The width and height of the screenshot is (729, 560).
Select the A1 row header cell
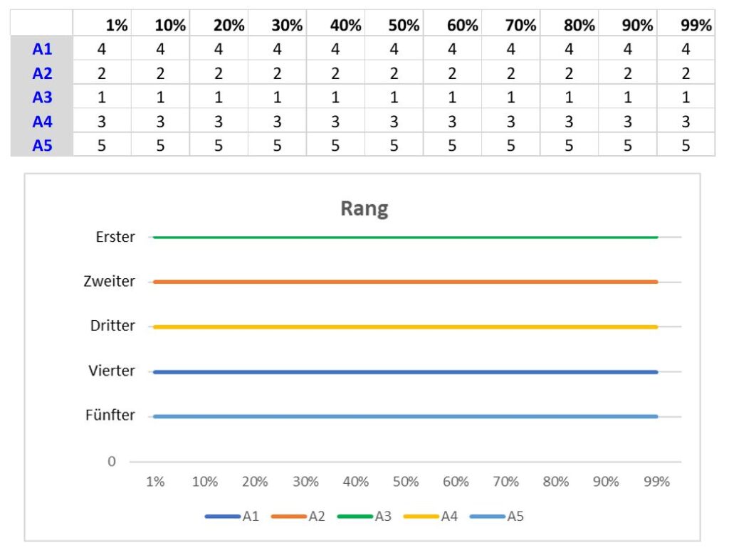42,48
